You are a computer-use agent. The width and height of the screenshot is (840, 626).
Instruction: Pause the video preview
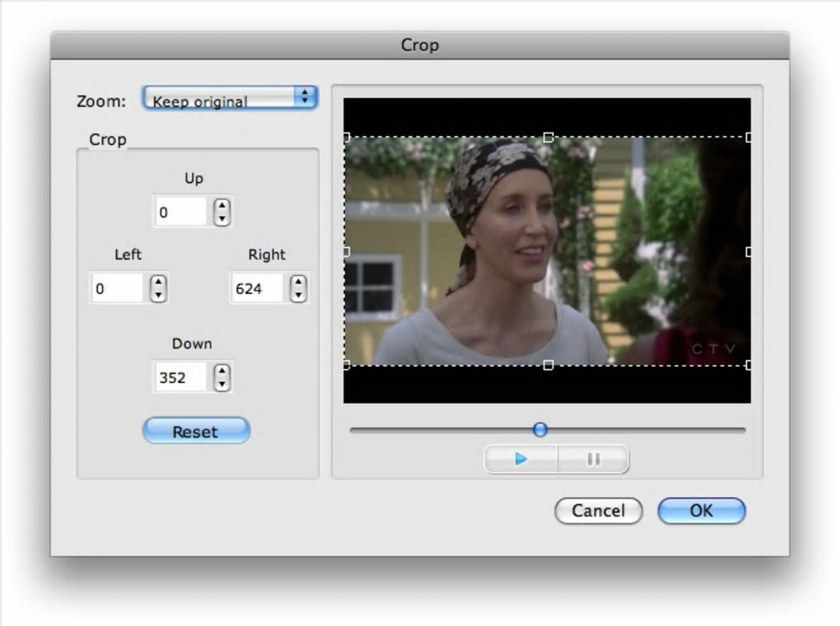point(594,460)
